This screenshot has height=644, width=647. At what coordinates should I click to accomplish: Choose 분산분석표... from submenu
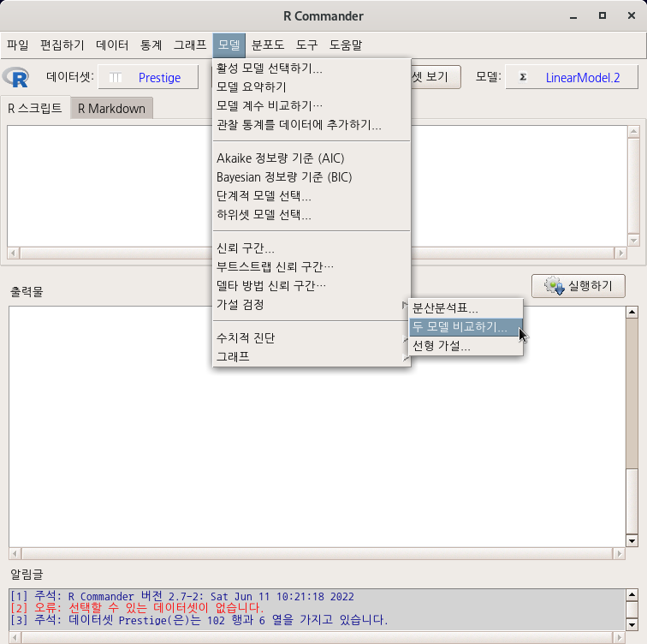(466, 308)
